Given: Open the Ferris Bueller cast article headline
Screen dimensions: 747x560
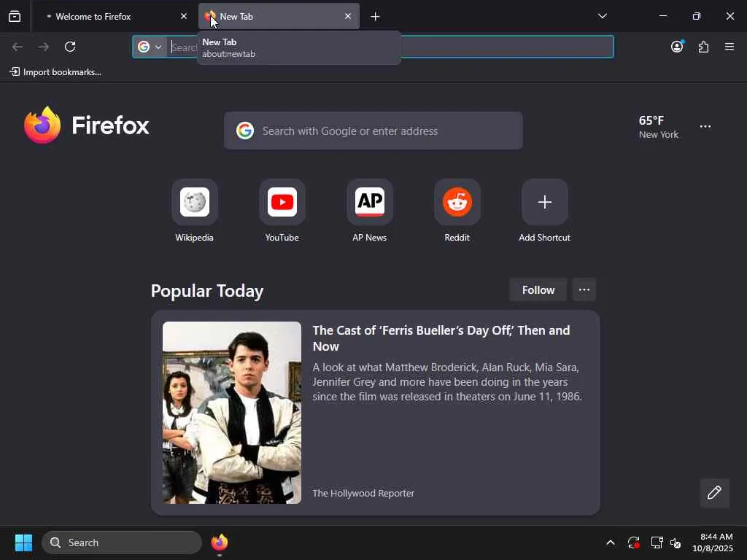Looking at the screenshot, I should [441, 338].
